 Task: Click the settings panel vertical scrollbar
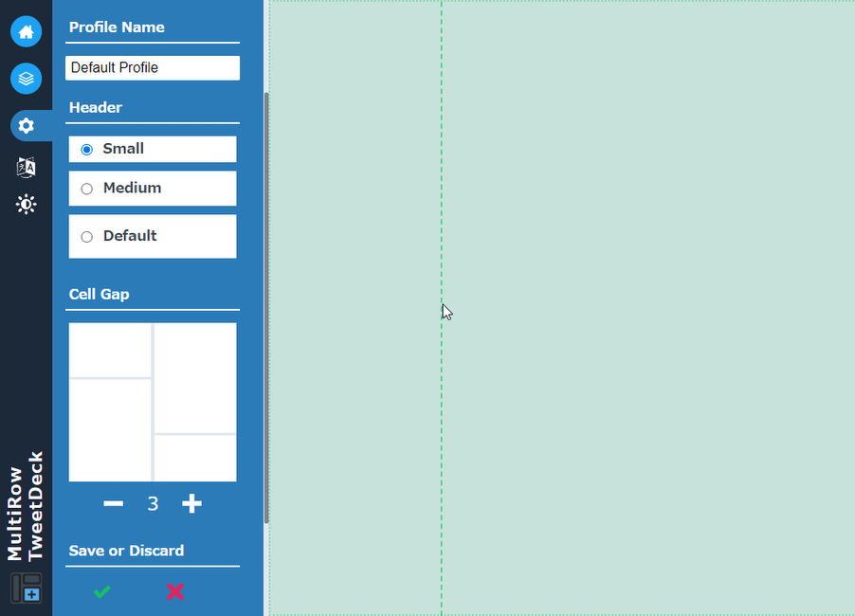pos(266,308)
